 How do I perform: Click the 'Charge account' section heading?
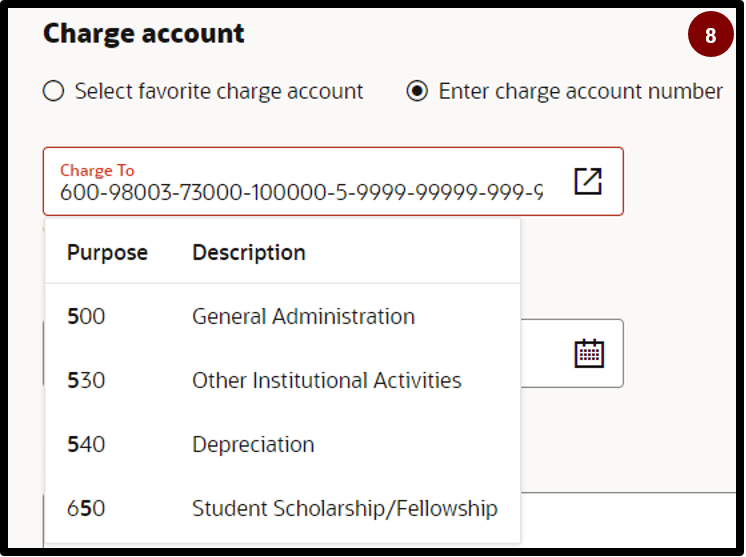click(x=144, y=33)
